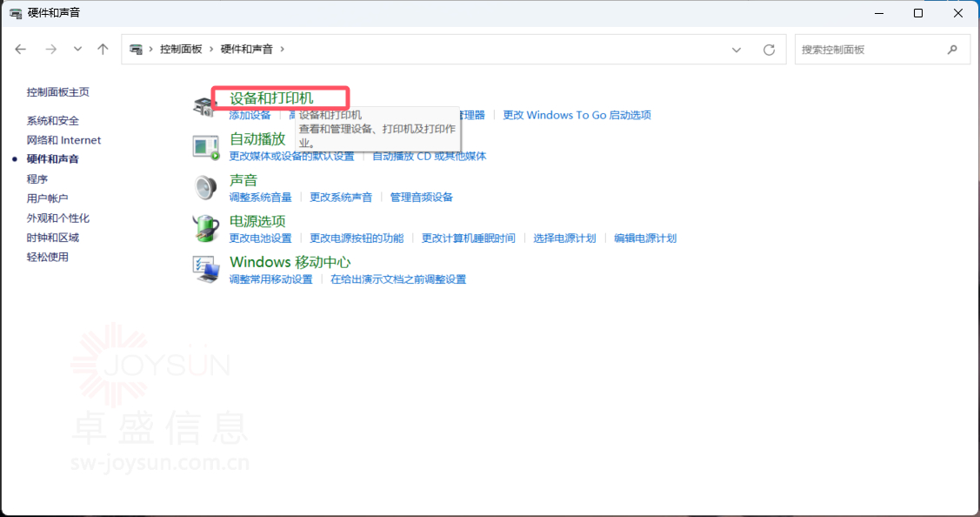Click the Power Options (电源选项) battery icon
Viewport: 980px width, 517px height.
coord(205,228)
